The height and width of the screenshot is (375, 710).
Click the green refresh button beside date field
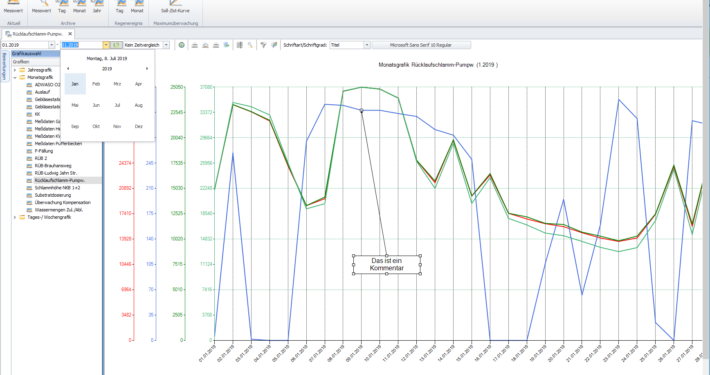[116, 45]
